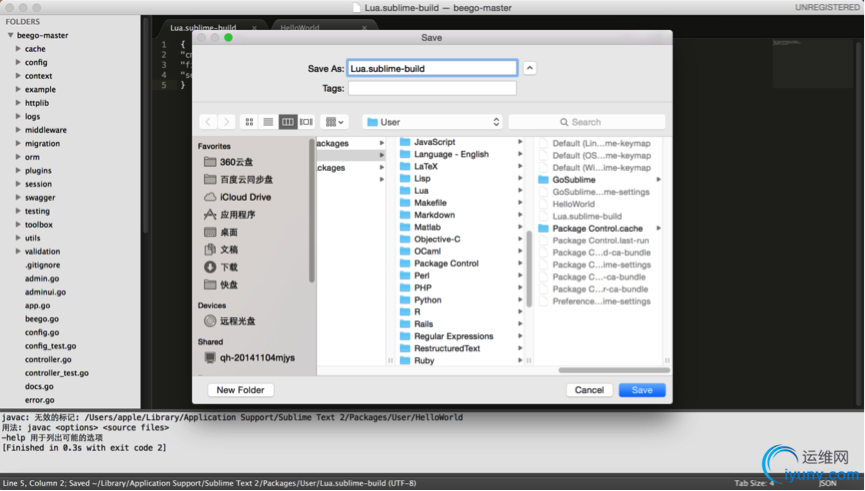Click the Tags input field

pos(432,88)
